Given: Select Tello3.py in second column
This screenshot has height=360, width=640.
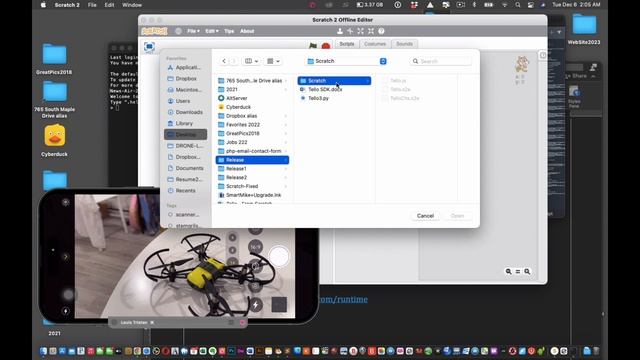Looking at the screenshot, I should pos(334,98).
